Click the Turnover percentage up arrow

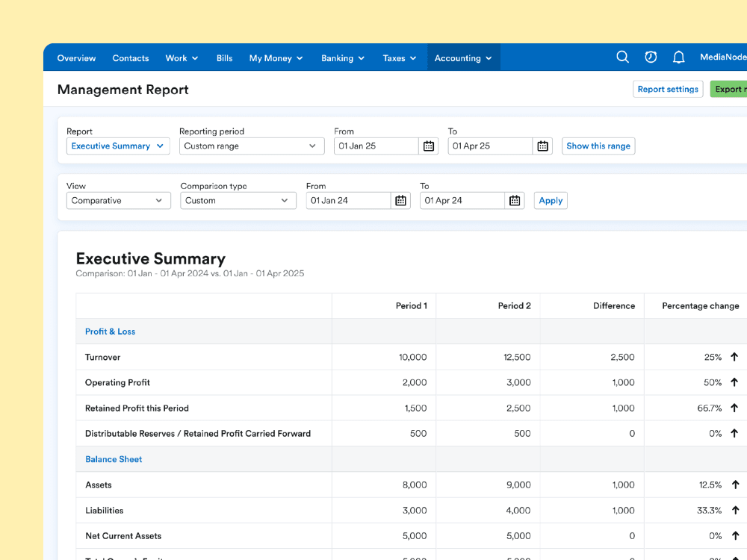pyautogui.click(x=734, y=358)
